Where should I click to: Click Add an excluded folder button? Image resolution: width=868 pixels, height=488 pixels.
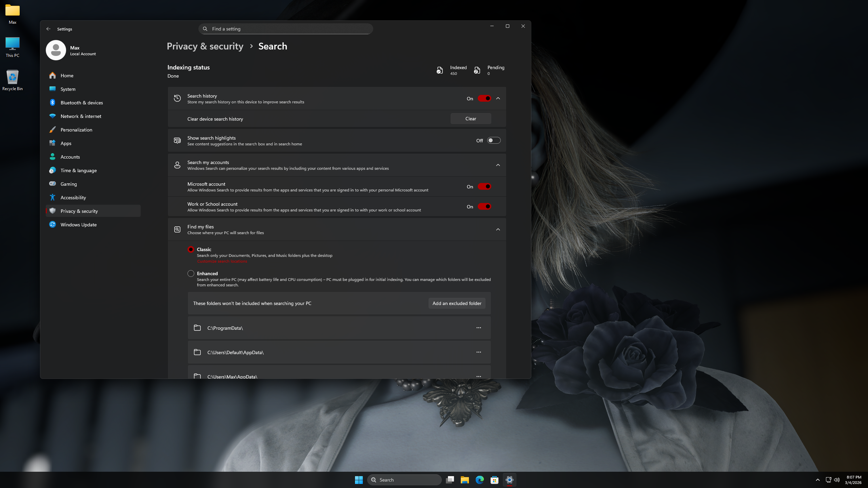click(x=457, y=303)
